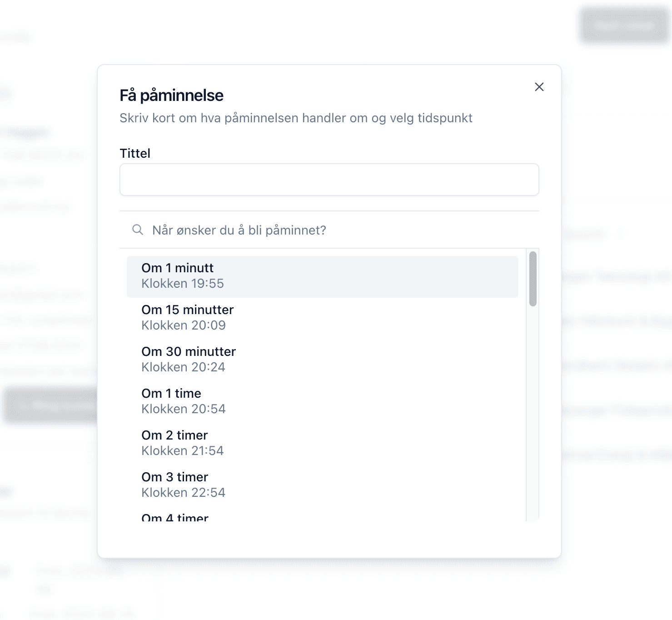The image size is (672, 620).
Task: Click the 'Tittel' field label
Action: (x=135, y=154)
